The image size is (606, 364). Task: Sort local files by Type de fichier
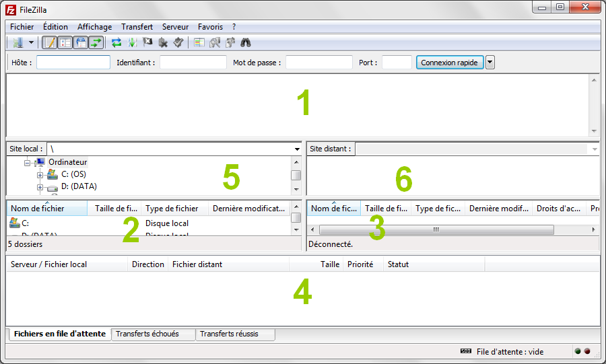175,209
